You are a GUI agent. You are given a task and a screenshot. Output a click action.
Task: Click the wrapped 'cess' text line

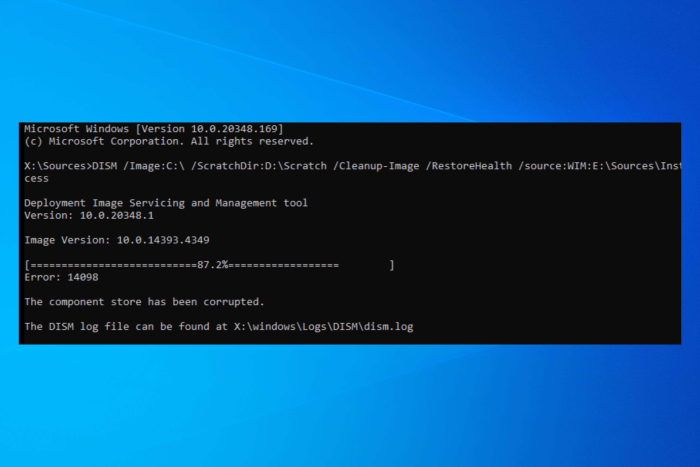[36, 179]
